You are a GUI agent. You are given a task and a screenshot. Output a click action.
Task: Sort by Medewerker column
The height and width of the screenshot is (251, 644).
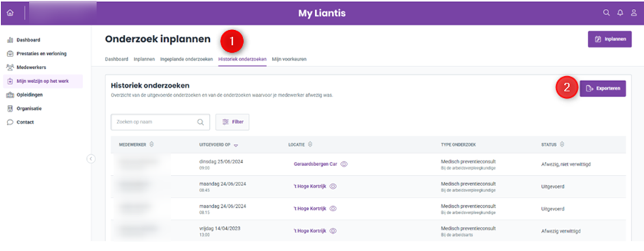click(151, 144)
